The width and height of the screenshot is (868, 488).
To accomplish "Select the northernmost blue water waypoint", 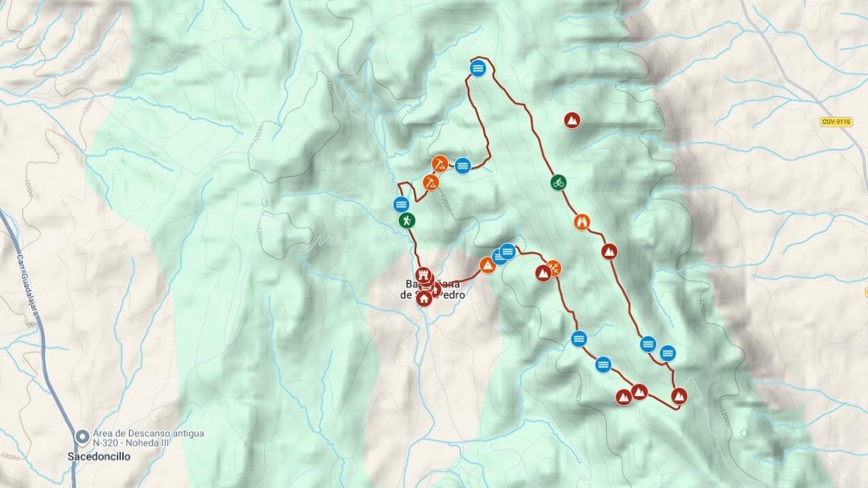I will pyautogui.click(x=478, y=68).
